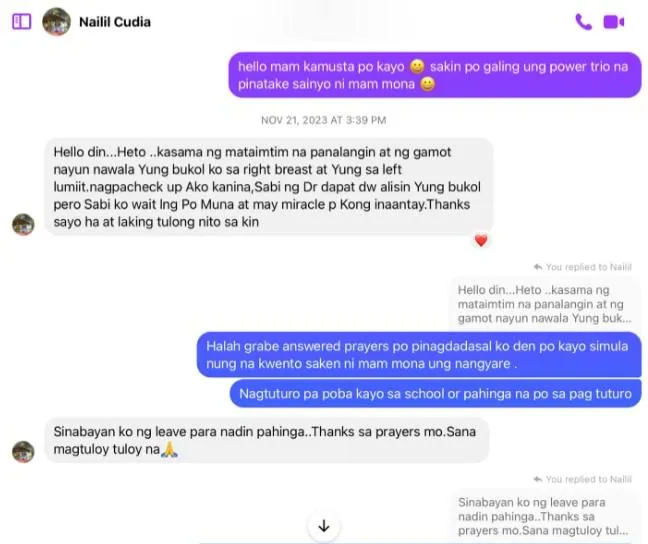648x544 pixels.
Task: Open the Nailil Cudia contact name
Action: pyautogui.click(x=115, y=22)
